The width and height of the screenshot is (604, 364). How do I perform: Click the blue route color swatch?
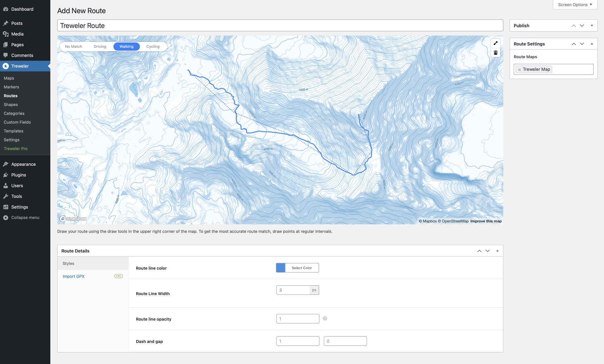pos(281,268)
